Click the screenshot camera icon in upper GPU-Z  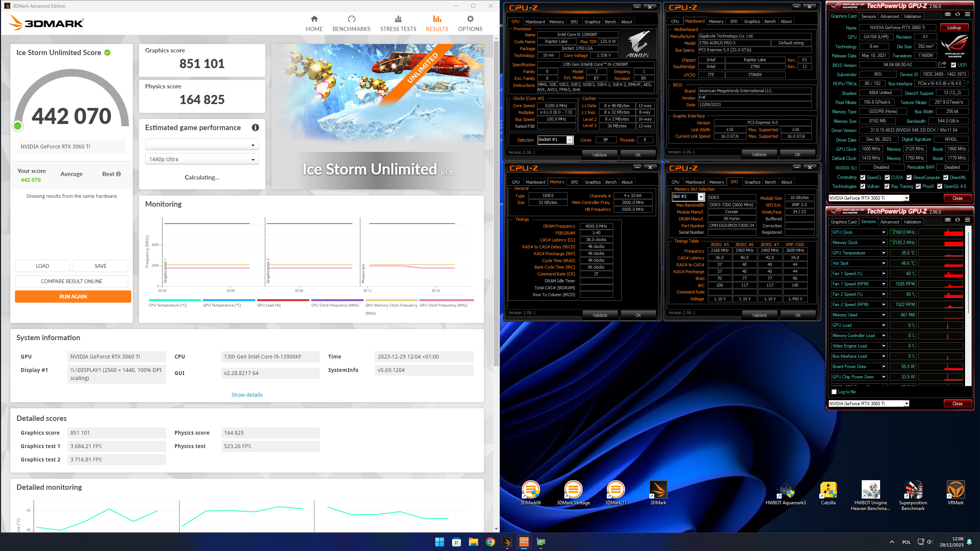click(947, 15)
